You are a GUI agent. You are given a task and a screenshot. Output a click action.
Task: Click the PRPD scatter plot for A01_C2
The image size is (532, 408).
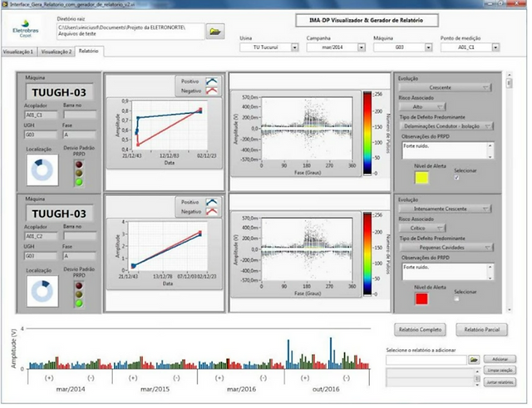[x=307, y=249]
